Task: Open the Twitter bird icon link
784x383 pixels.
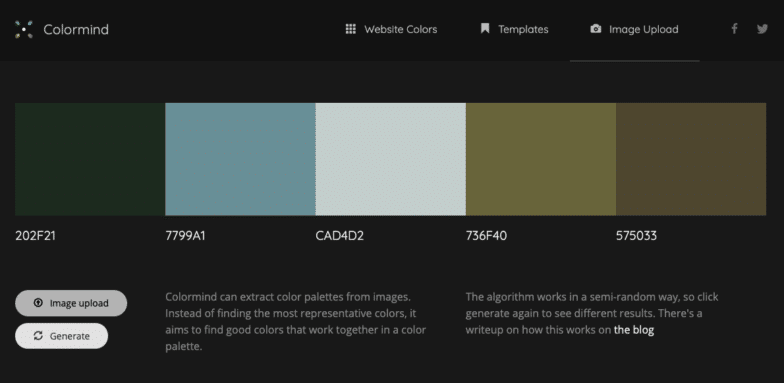Action: 762,29
